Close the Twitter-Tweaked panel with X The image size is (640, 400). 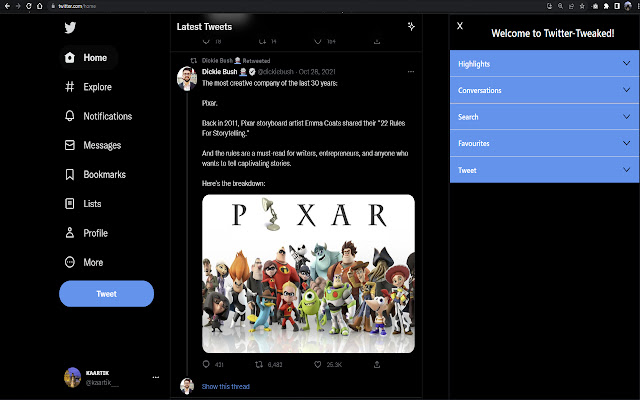pyautogui.click(x=460, y=26)
